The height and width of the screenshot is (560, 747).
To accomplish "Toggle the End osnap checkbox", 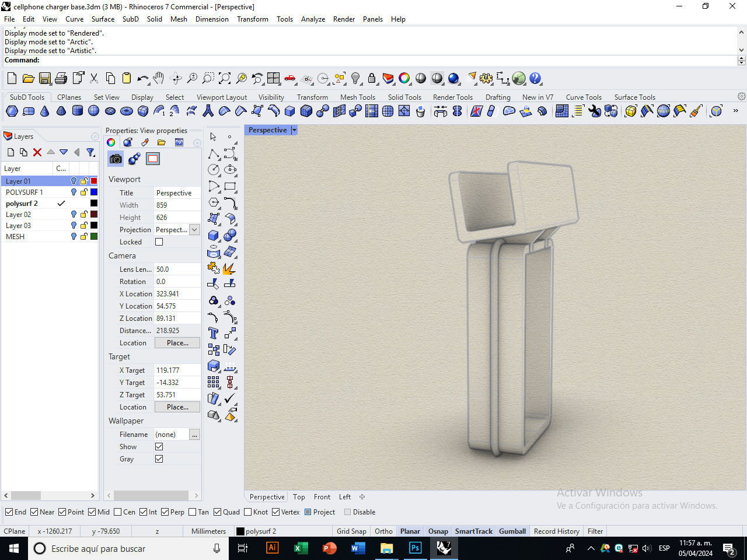I will (x=9, y=512).
